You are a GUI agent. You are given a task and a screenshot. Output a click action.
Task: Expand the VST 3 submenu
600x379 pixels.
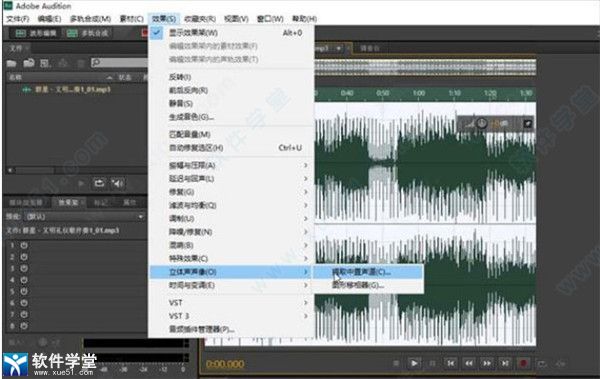point(231,316)
